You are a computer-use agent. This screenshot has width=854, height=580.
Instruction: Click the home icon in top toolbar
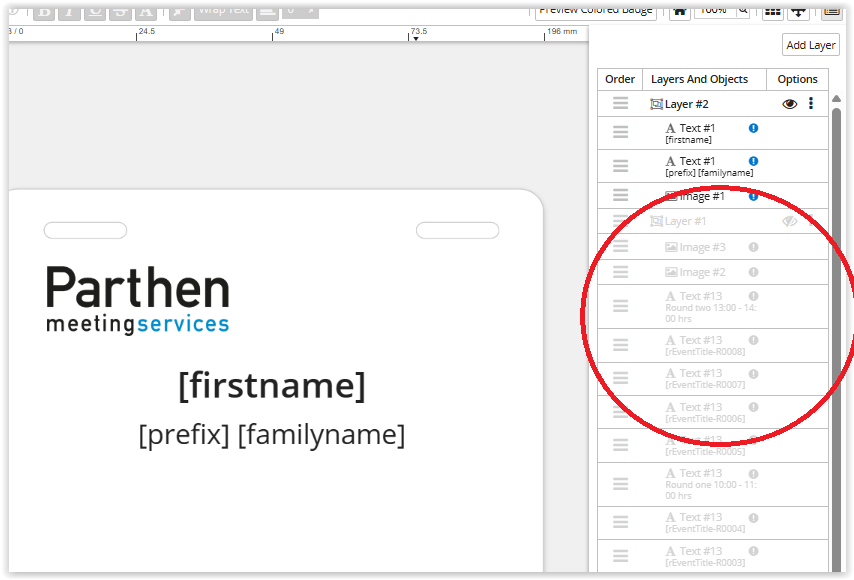click(x=680, y=10)
